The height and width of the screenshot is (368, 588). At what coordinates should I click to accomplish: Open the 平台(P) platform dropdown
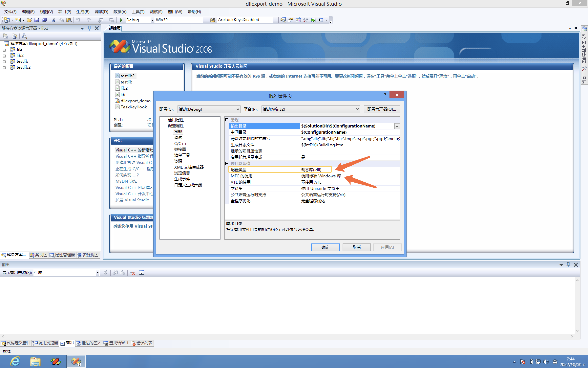point(311,109)
